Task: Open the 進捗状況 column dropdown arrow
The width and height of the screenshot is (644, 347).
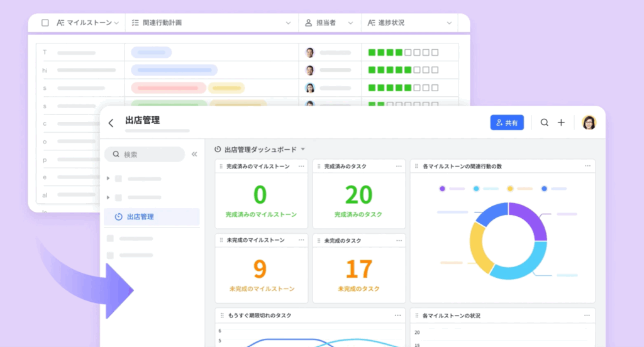Action: click(x=449, y=23)
